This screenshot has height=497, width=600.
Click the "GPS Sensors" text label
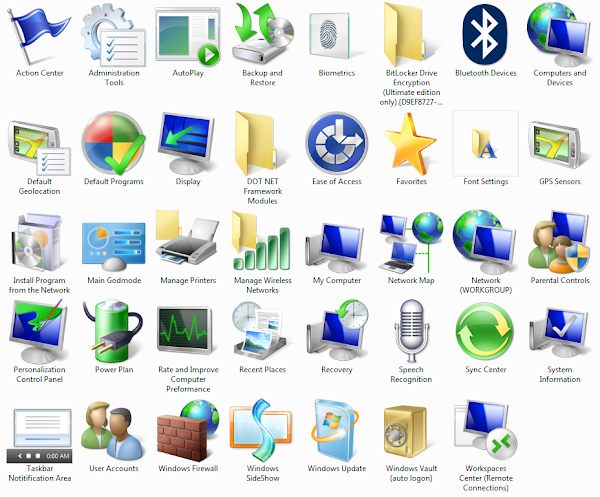(560, 181)
